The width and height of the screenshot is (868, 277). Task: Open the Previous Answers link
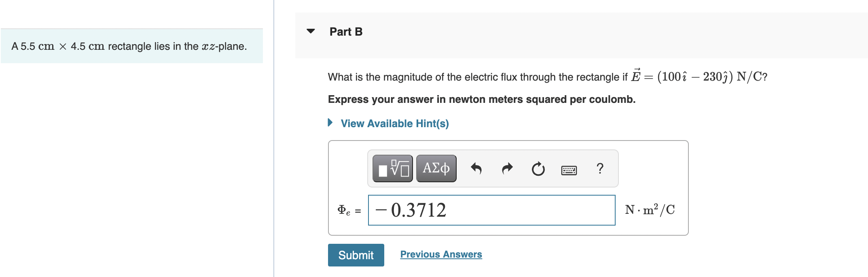click(441, 254)
